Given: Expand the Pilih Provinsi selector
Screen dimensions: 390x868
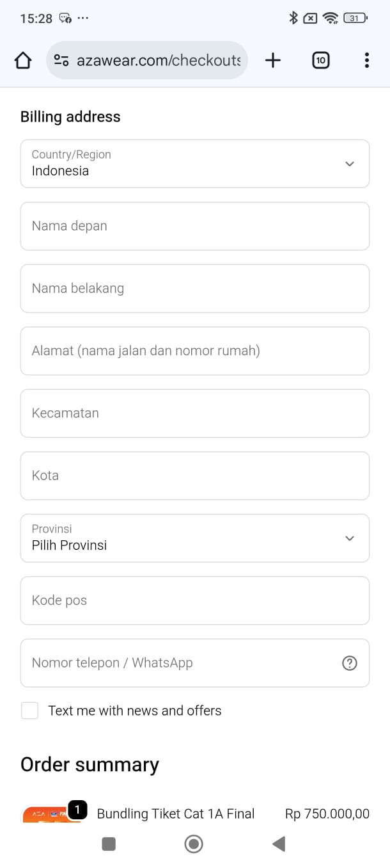Looking at the screenshot, I should [x=195, y=538].
